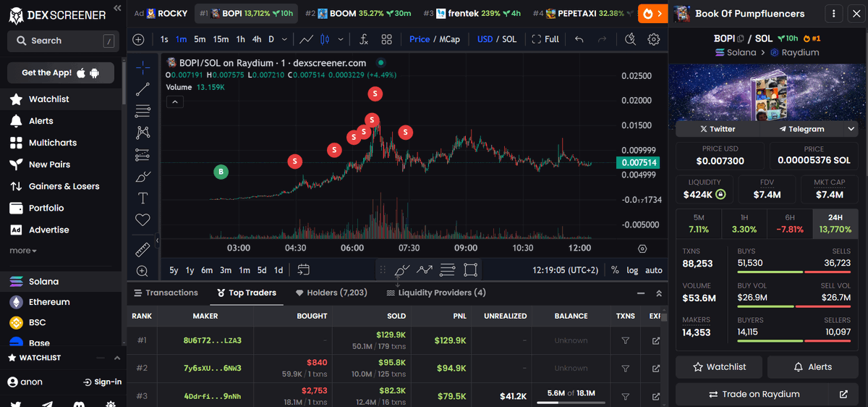Click the green B buy marker on chart
This screenshot has height=407, width=868.
coord(221,172)
